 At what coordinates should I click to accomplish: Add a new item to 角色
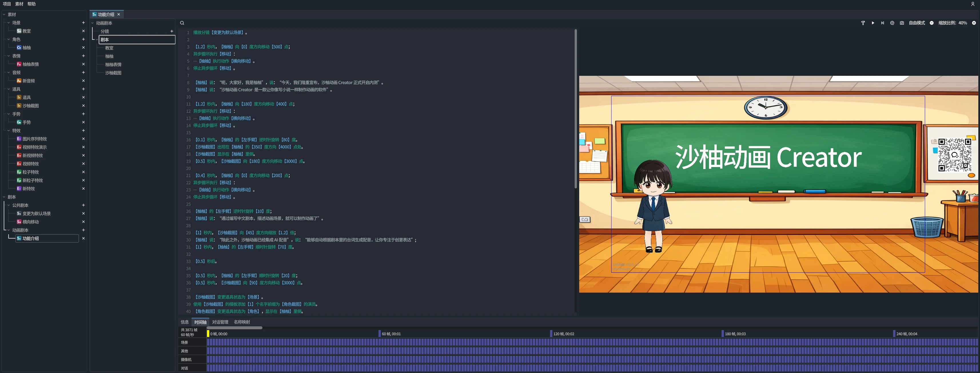[83, 39]
